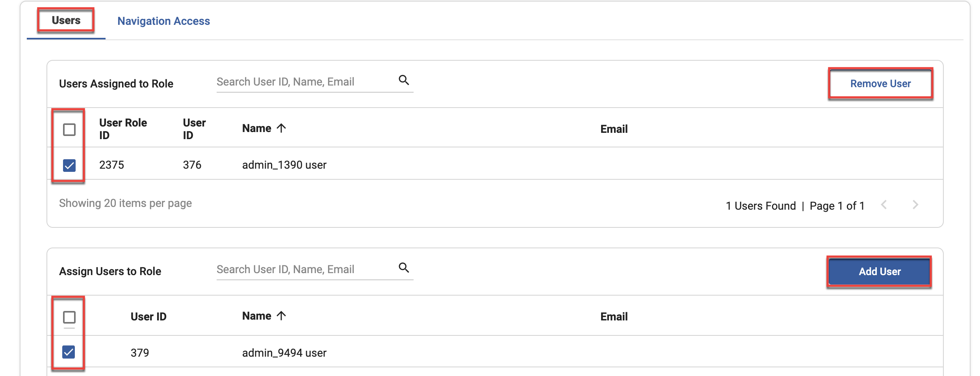This screenshot has height=376, width=980.
Task: Focus search field in Users Assigned to Role
Action: coord(305,82)
